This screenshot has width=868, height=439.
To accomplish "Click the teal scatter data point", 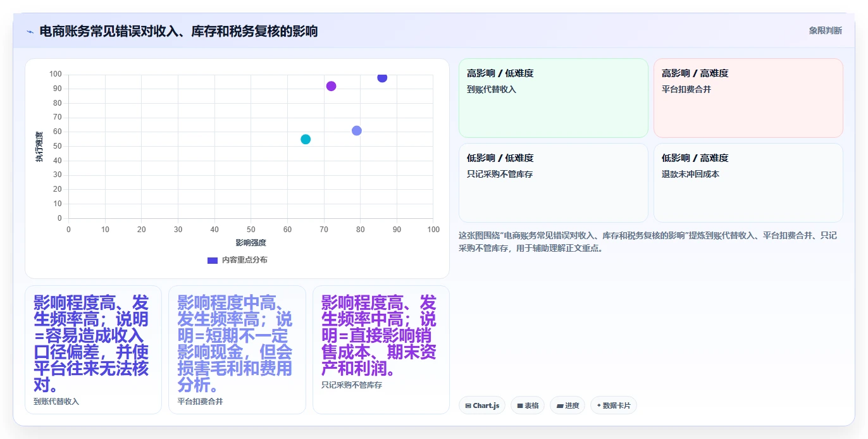I will pyautogui.click(x=306, y=139).
